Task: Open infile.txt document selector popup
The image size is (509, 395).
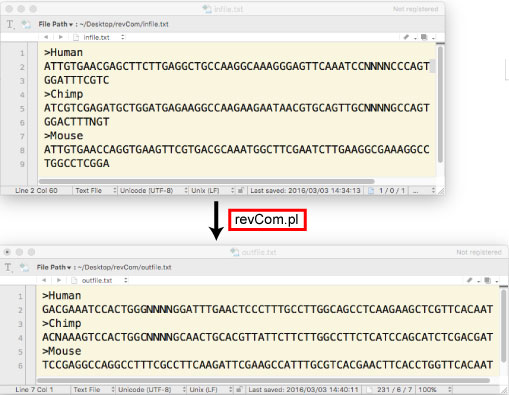Action: [x=99, y=37]
